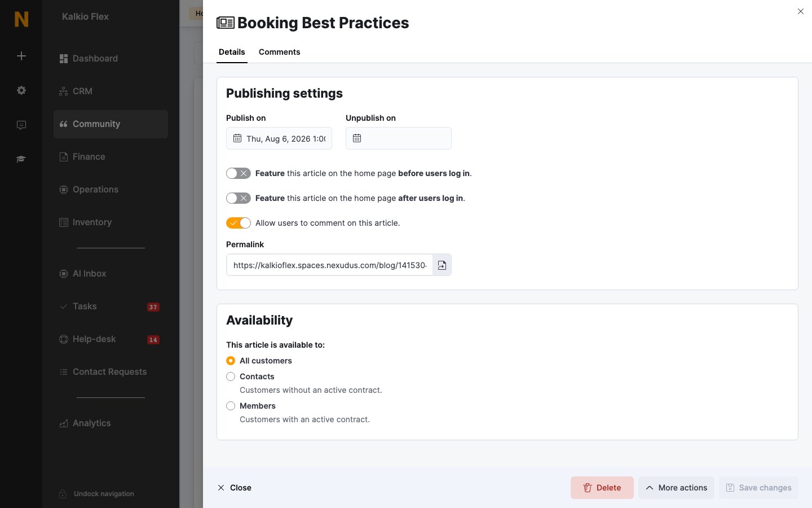The height and width of the screenshot is (508, 812).
Task: Click the lock icon beside Undock navigation
Action: click(x=63, y=494)
